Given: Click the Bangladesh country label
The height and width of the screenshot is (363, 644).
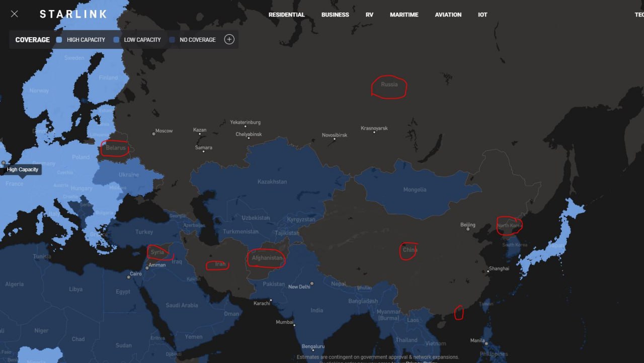Looking at the screenshot, I should (363, 301).
